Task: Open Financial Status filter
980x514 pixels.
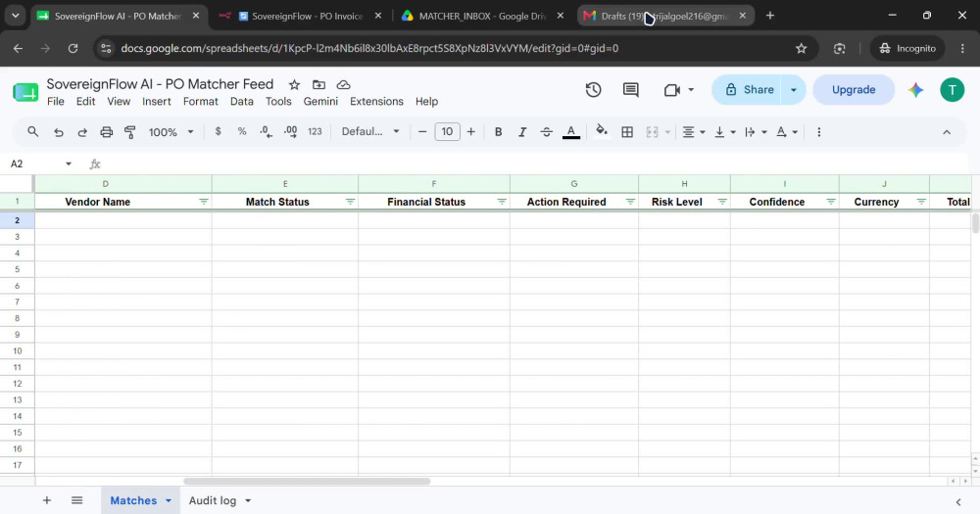Action: click(x=501, y=202)
